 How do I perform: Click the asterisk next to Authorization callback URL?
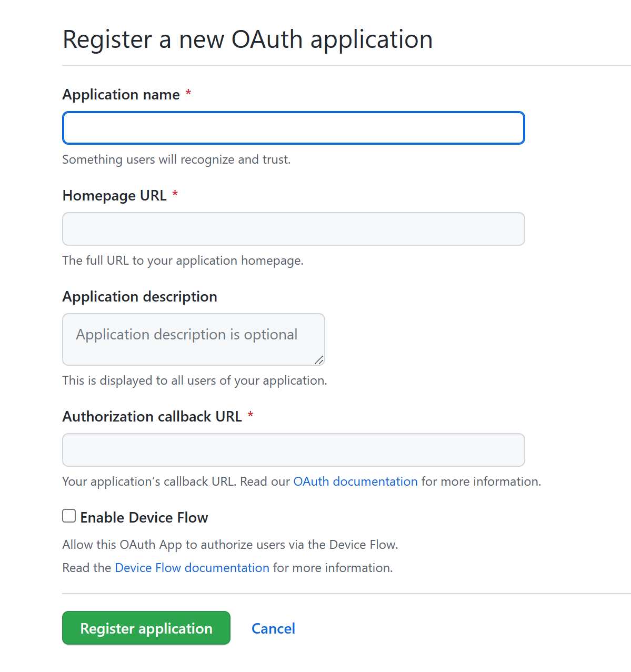pyautogui.click(x=251, y=416)
